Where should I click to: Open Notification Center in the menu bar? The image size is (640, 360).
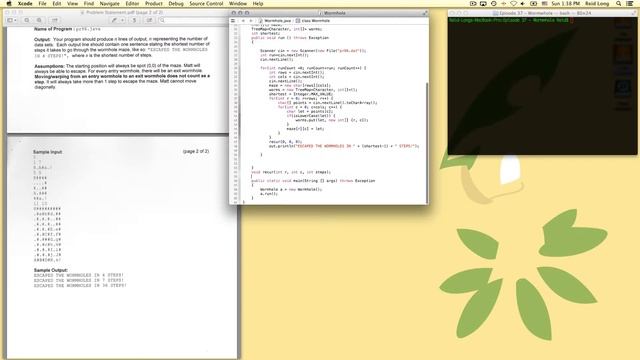click(x=630, y=3)
